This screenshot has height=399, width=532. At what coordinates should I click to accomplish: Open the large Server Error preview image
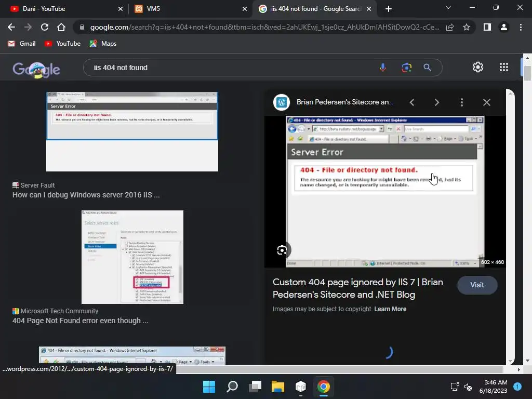point(385,192)
